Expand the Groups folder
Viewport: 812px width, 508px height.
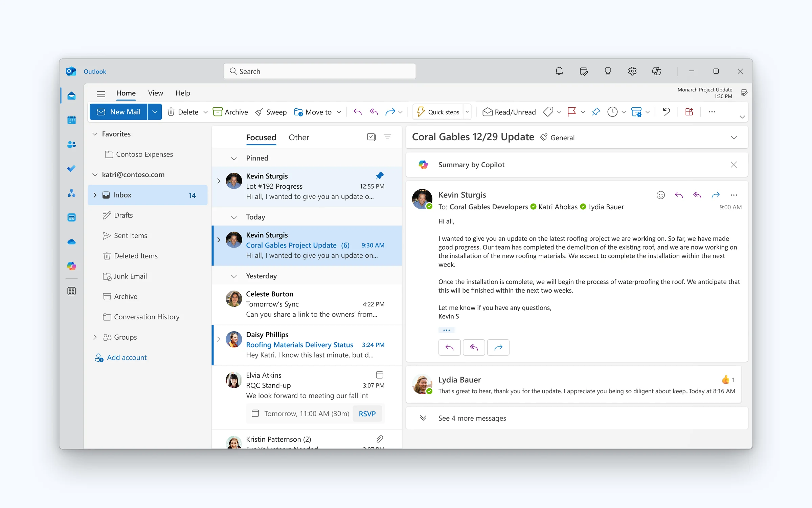pyautogui.click(x=95, y=337)
